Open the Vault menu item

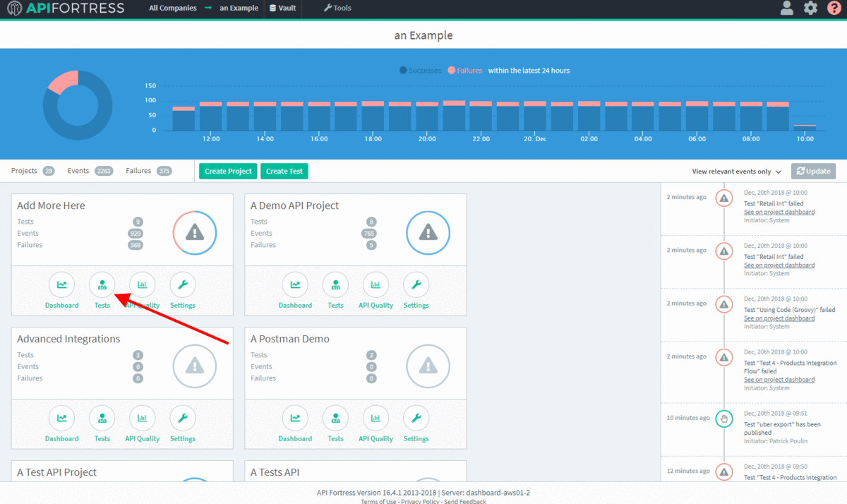click(x=284, y=8)
